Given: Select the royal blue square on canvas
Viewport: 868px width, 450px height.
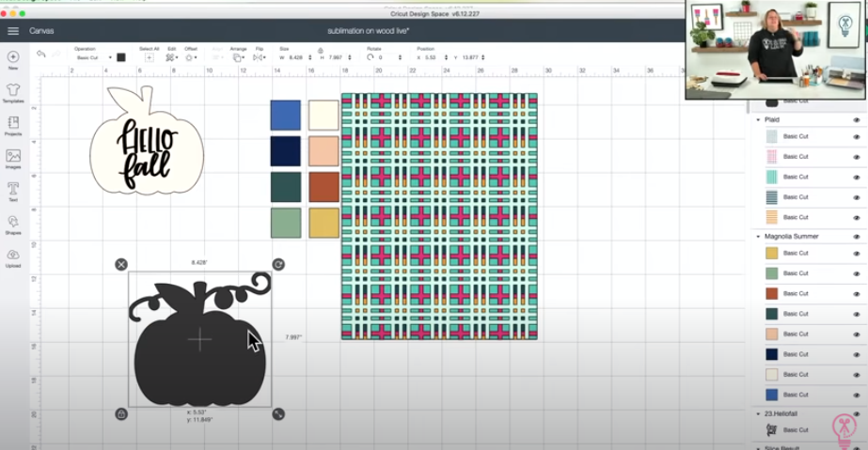Looking at the screenshot, I should (x=286, y=115).
